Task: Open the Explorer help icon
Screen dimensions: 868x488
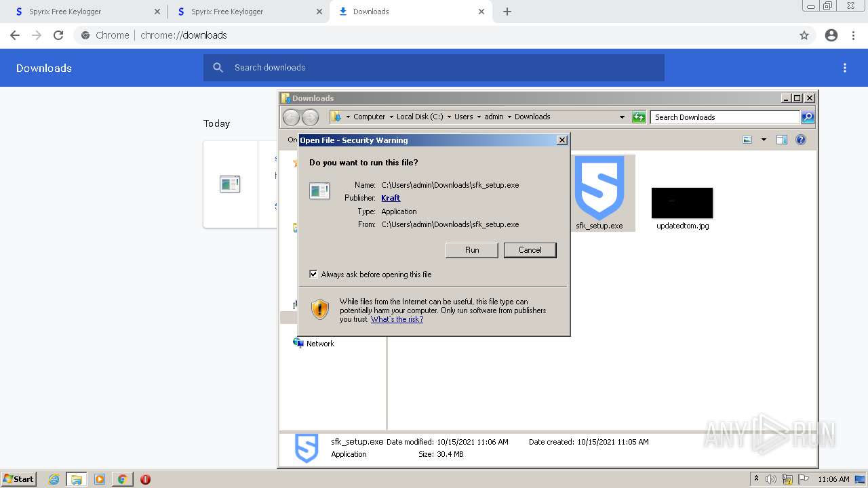Action: coord(801,140)
